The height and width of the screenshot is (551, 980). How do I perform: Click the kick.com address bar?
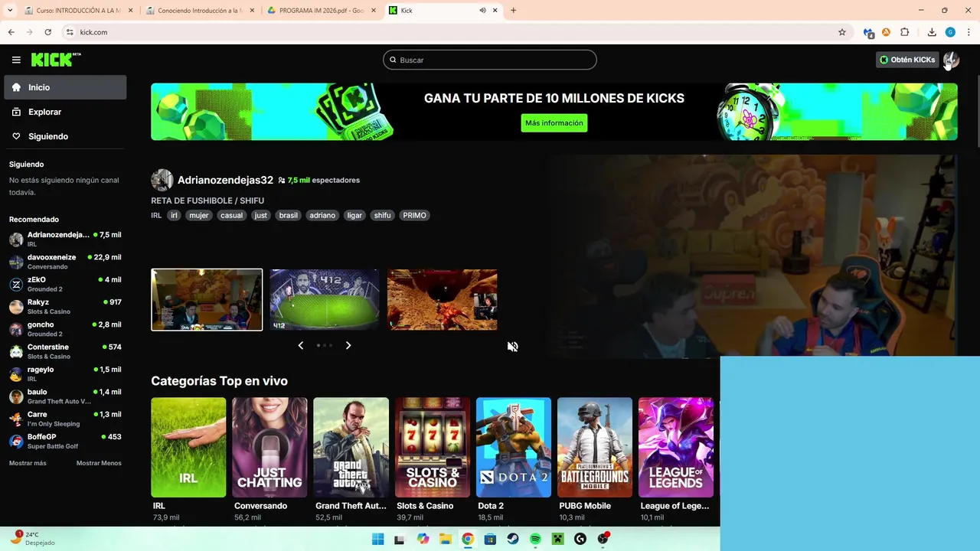[452, 32]
